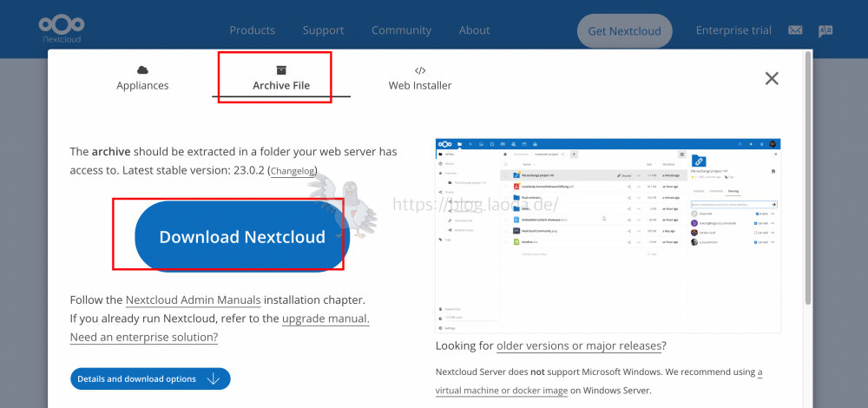Close the download dialog with X
868x408 pixels.
[772, 79]
